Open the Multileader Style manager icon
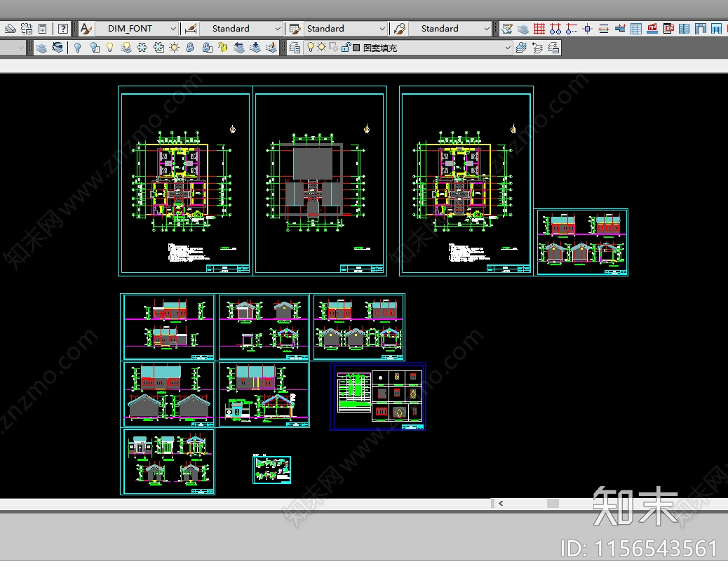 point(399,29)
